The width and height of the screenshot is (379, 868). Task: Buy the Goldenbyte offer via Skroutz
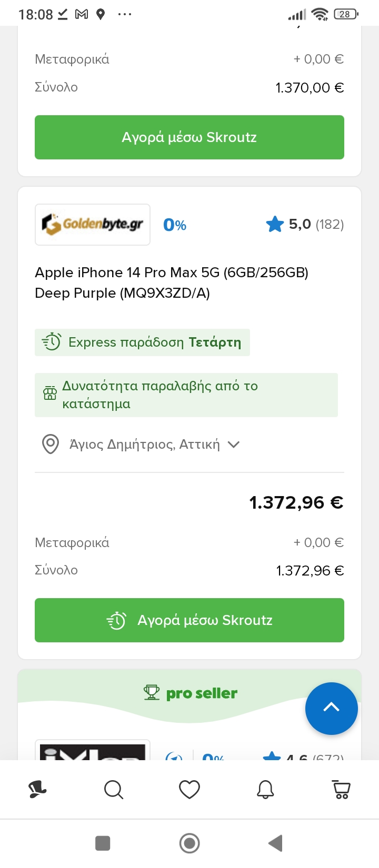(189, 620)
